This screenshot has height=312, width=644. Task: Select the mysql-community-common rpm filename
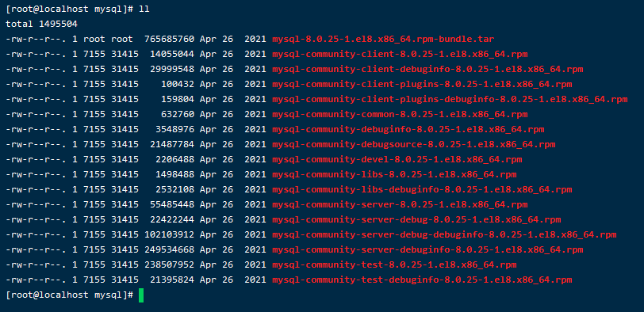coord(400,114)
